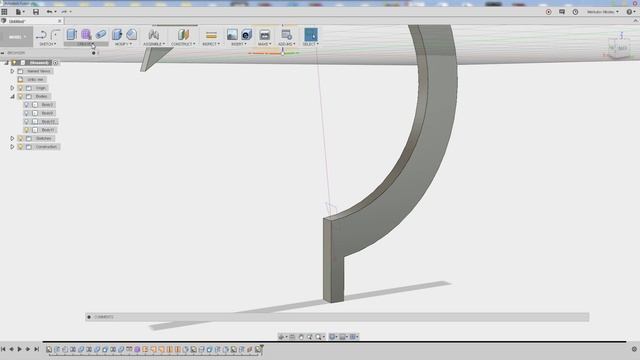Select the purple Create Form icon

pyautogui.click(x=86, y=35)
